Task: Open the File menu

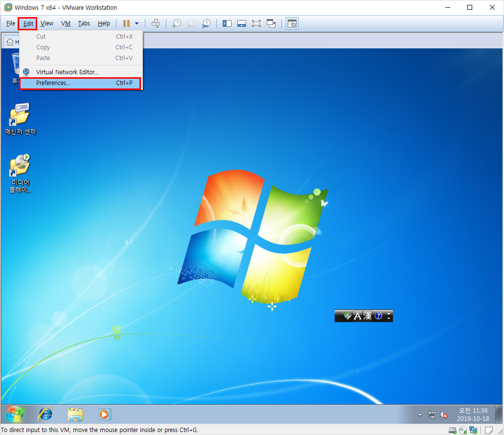Action: (x=11, y=23)
